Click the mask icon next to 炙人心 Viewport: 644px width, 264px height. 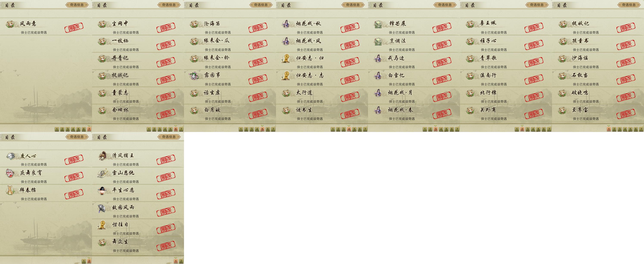[11, 156]
